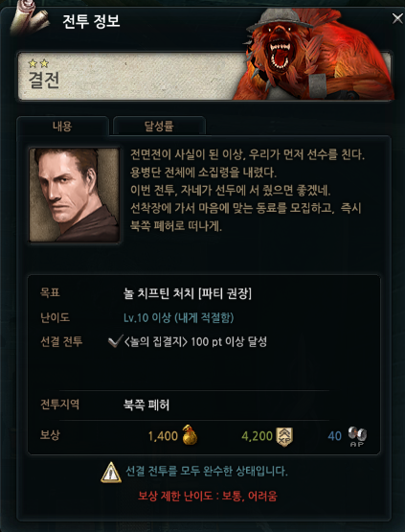405x532 pixels.
Task: Click the NPC portrait thumbnail
Action: point(75,195)
